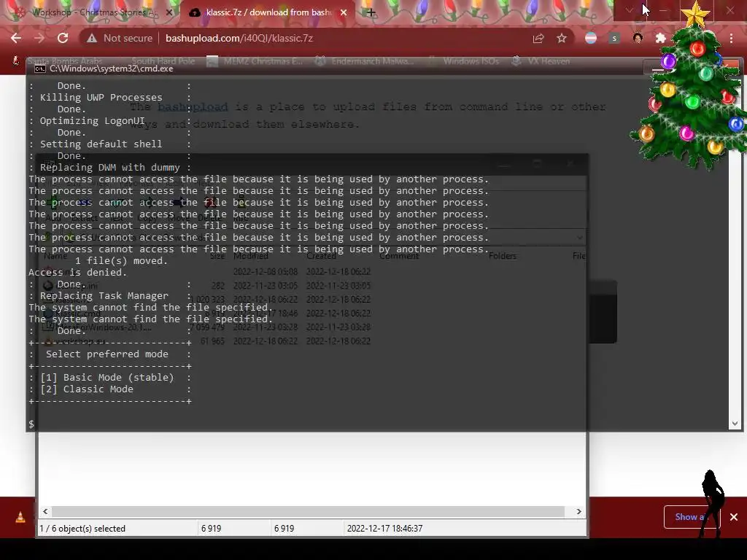747x560 pixels.
Task: Click 'Setting default shell' line in cmd
Action: pos(101,144)
